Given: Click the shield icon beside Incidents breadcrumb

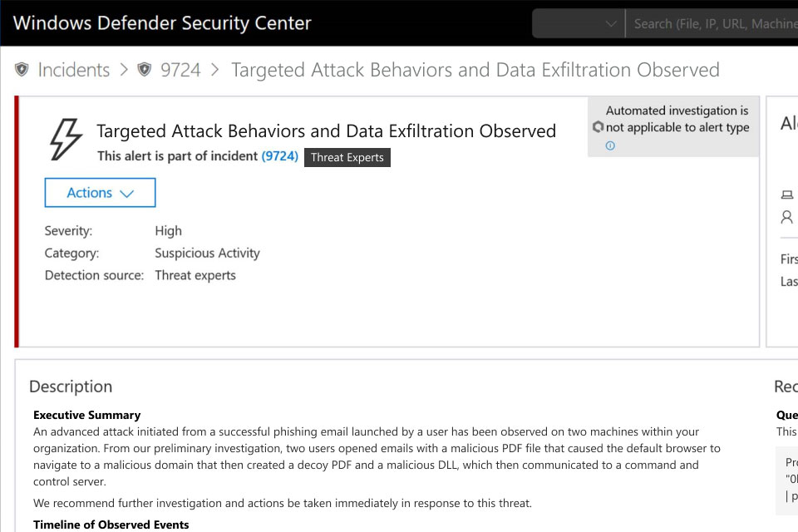Looking at the screenshot, I should (22, 70).
